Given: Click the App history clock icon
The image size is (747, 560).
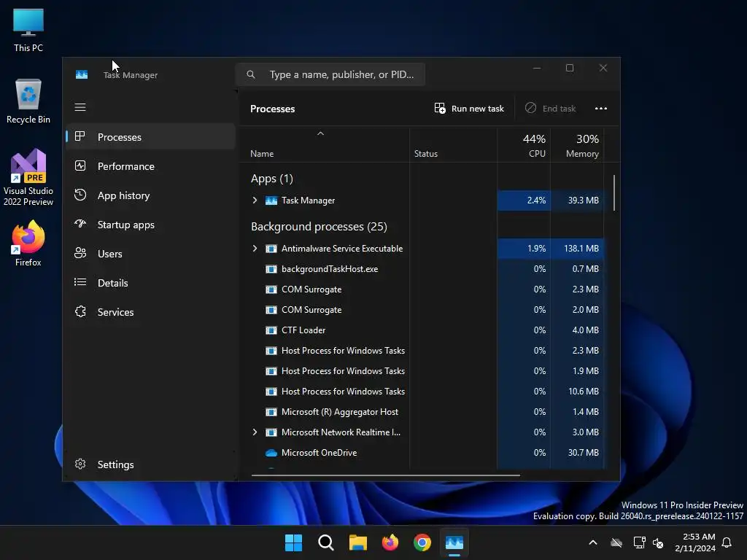Looking at the screenshot, I should pos(80,195).
